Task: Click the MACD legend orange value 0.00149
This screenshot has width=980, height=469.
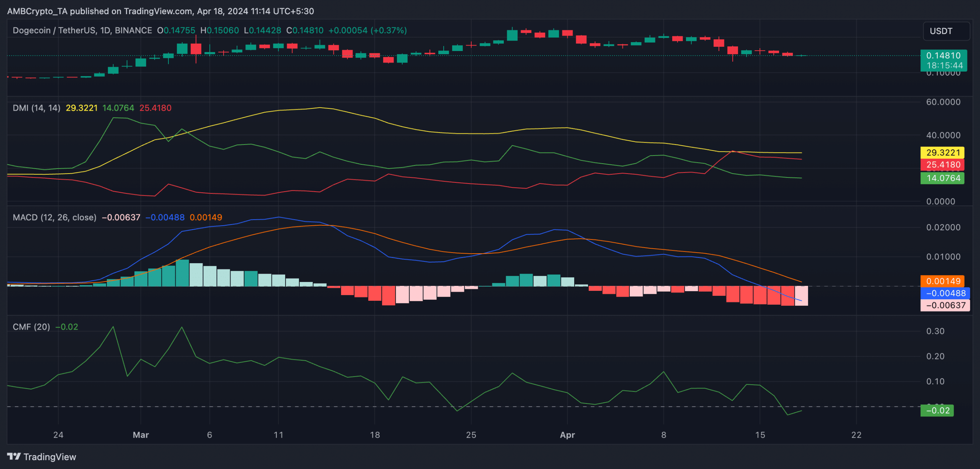Action: [206, 217]
